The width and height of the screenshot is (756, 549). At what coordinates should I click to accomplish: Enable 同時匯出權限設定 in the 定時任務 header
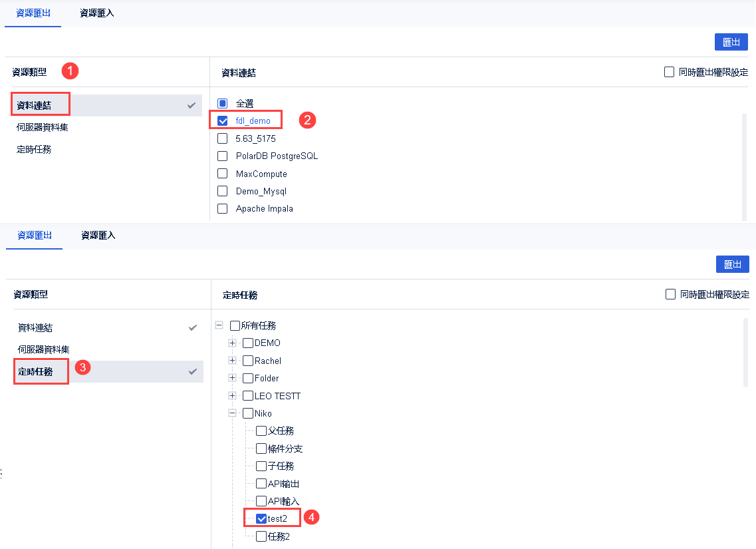click(x=670, y=294)
